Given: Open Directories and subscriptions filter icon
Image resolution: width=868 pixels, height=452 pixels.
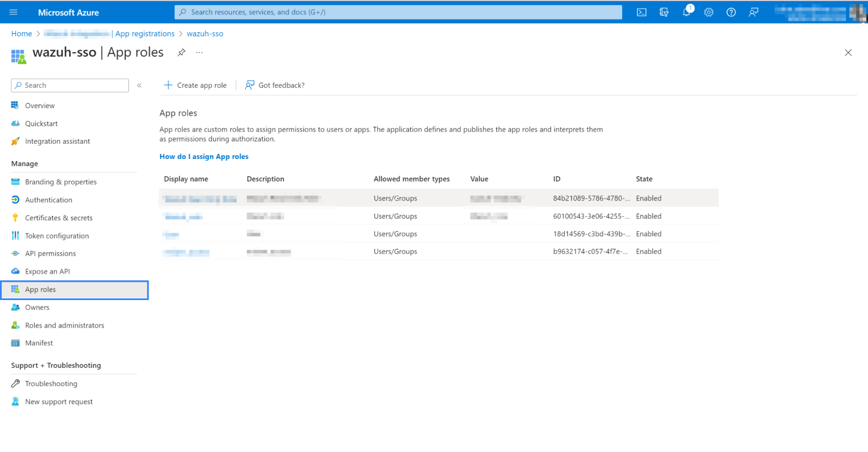Looking at the screenshot, I should pyautogui.click(x=664, y=12).
